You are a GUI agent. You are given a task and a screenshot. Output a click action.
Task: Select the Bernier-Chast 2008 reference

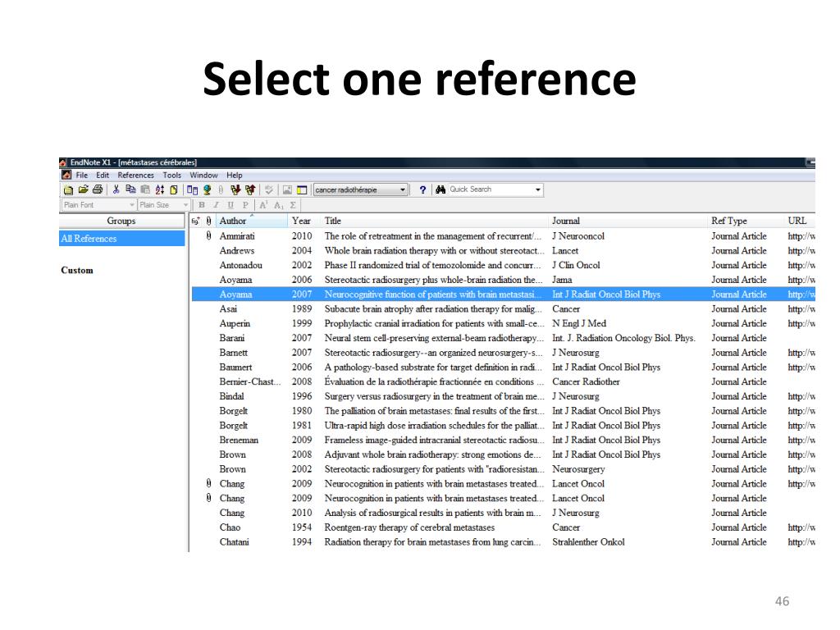(503, 381)
